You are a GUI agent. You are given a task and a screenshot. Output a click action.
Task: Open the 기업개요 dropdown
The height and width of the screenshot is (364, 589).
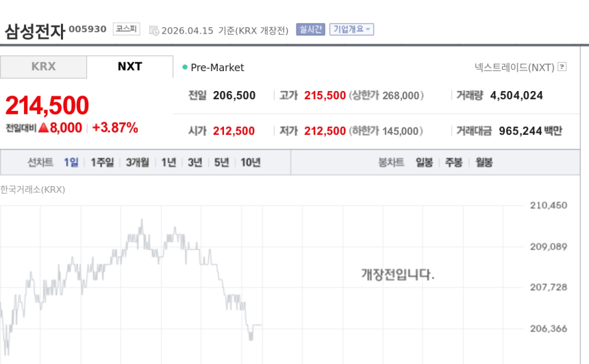tap(351, 29)
